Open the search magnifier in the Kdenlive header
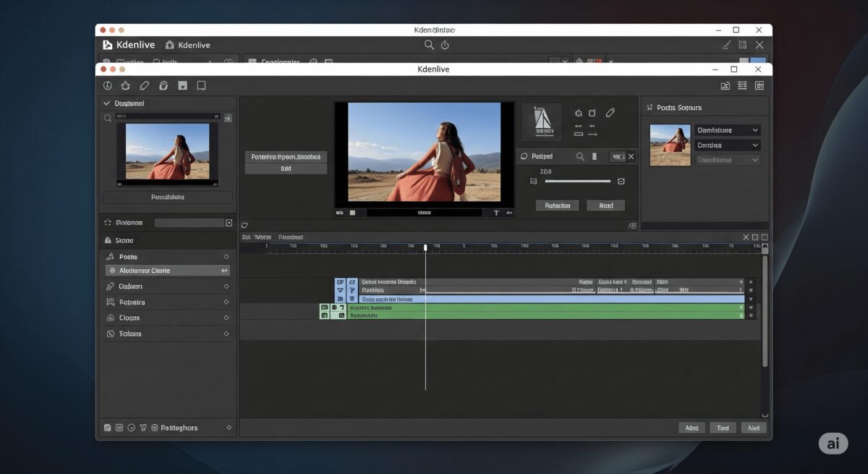 pyautogui.click(x=429, y=45)
